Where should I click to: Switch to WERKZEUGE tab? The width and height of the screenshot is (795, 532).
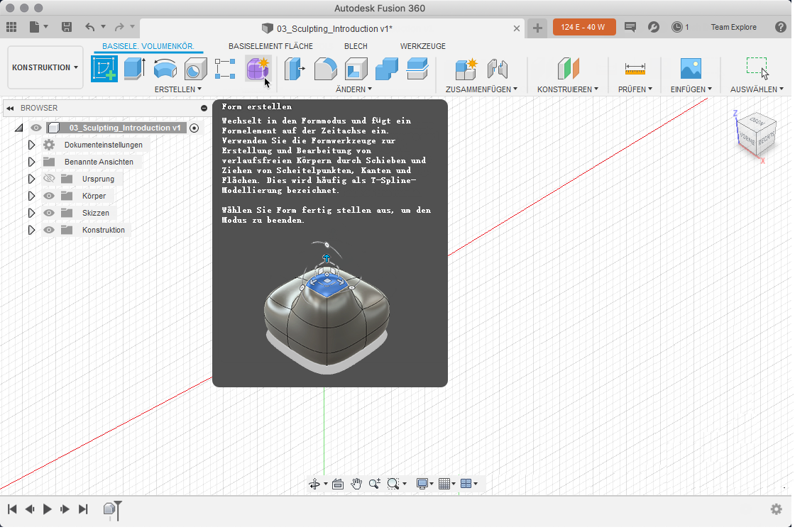423,46
